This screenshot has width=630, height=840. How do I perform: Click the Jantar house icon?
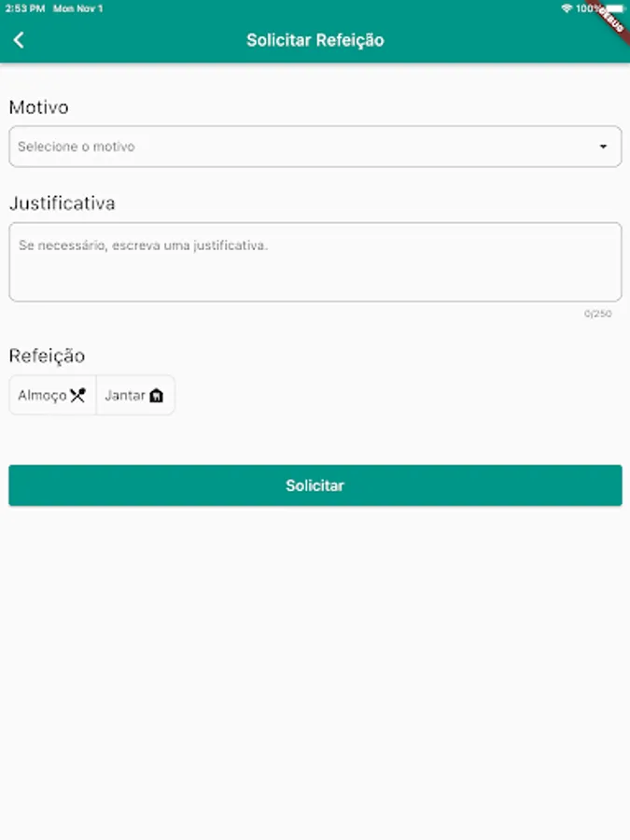[x=156, y=396]
